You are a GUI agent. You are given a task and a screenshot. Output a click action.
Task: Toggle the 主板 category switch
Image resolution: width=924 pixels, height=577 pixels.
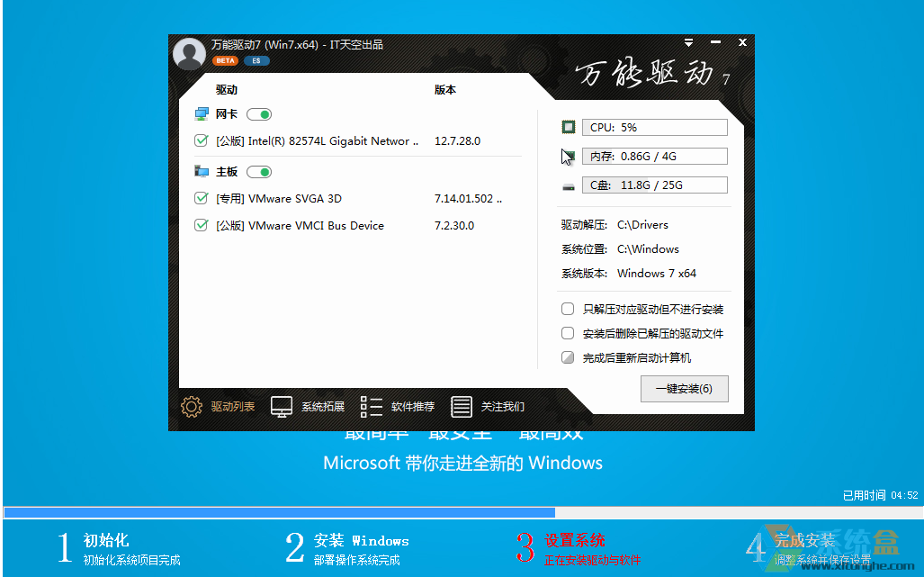pyautogui.click(x=259, y=172)
